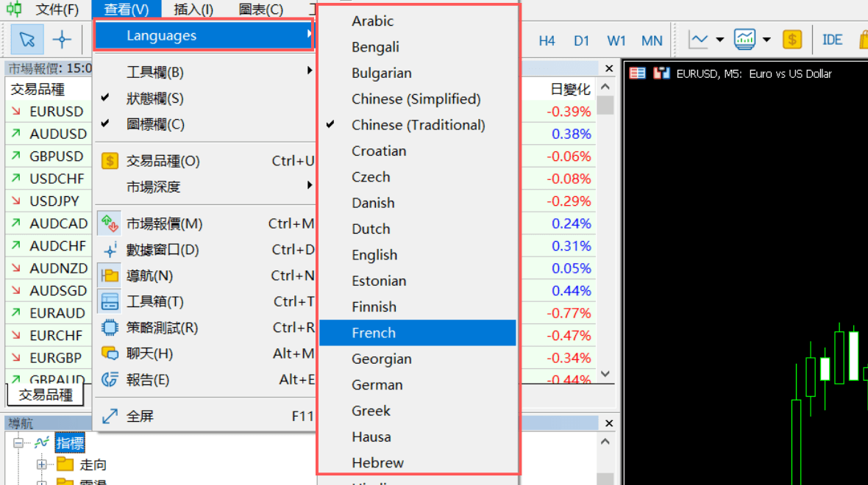Select the arrow cursor tool in toolbar
This screenshot has width=868, height=485.
27,40
